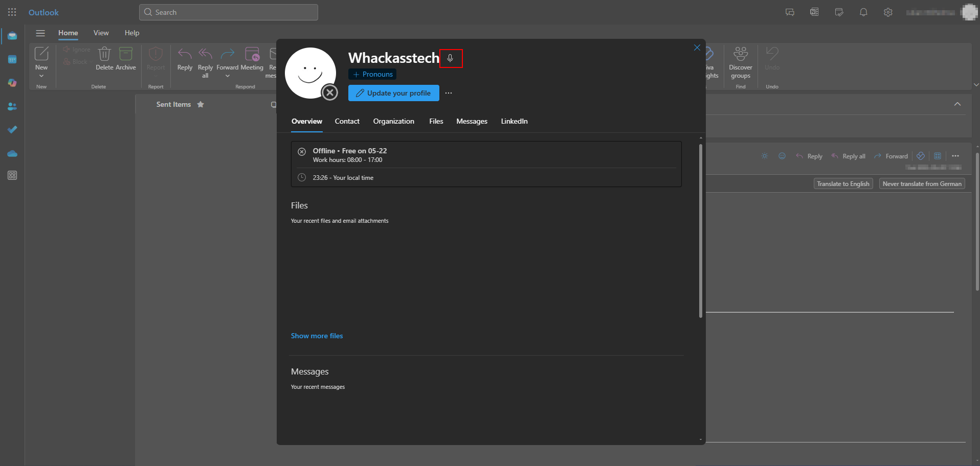Open the Mail app in left rail

pyautogui.click(x=12, y=36)
